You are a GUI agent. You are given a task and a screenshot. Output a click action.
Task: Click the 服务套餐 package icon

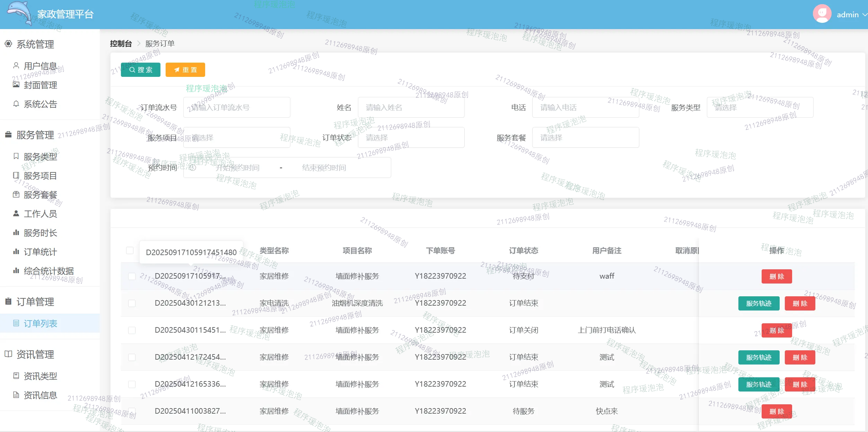pyautogui.click(x=16, y=194)
